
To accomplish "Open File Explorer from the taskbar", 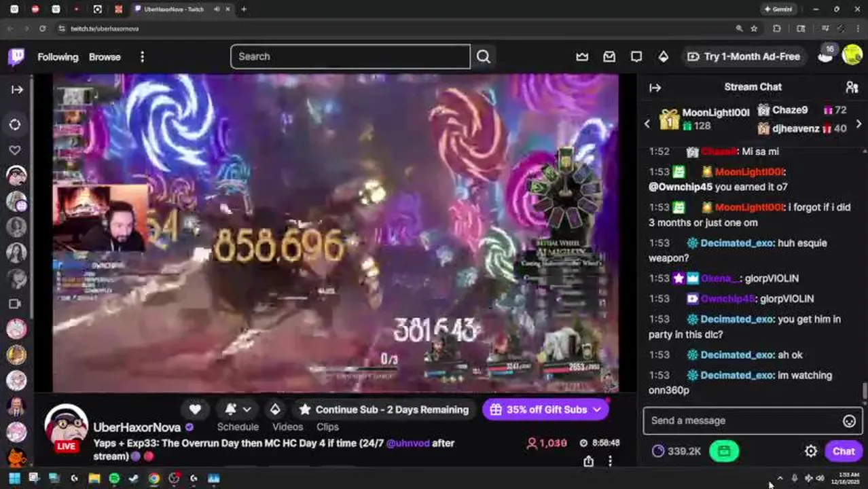I will coord(94,478).
